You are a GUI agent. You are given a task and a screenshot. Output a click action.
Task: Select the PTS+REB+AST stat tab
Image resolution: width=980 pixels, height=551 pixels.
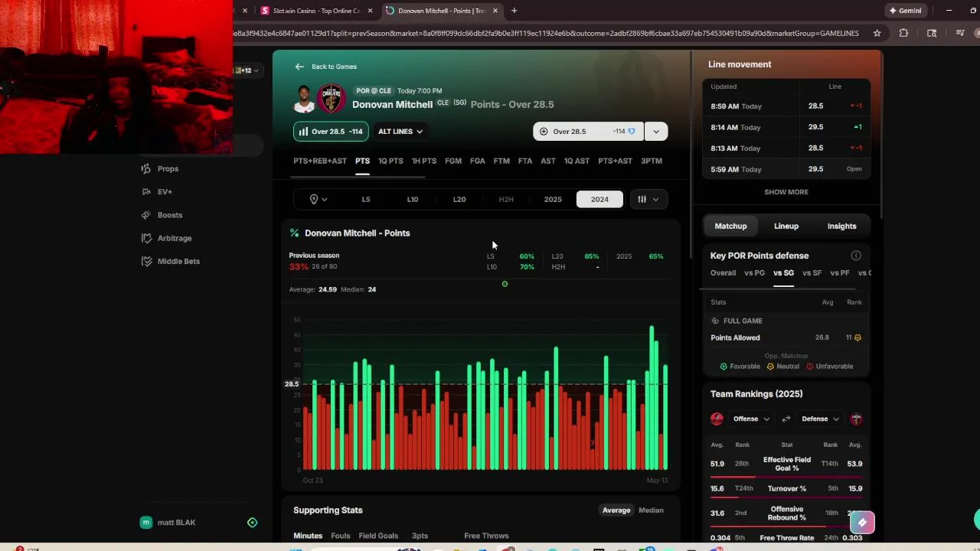click(320, 161)
